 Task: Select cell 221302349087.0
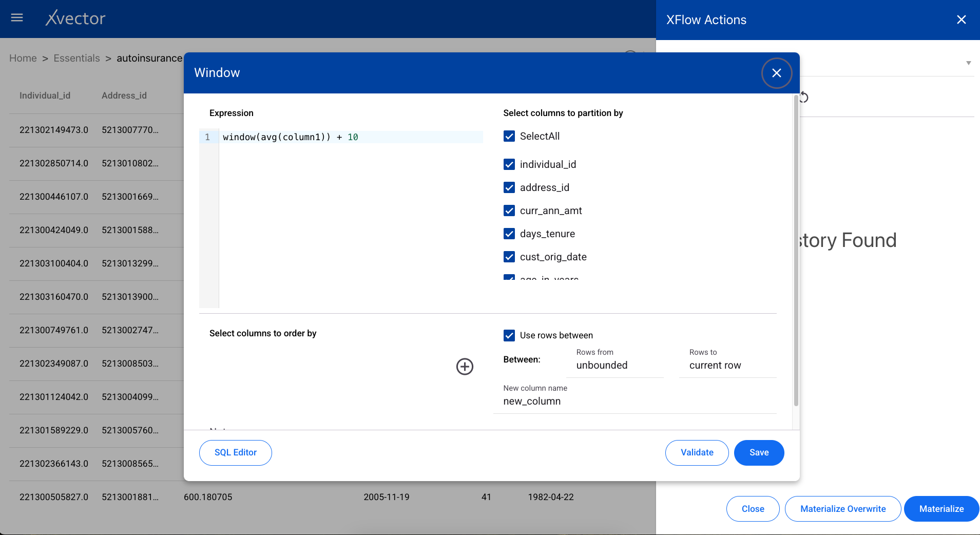[54, 364]
